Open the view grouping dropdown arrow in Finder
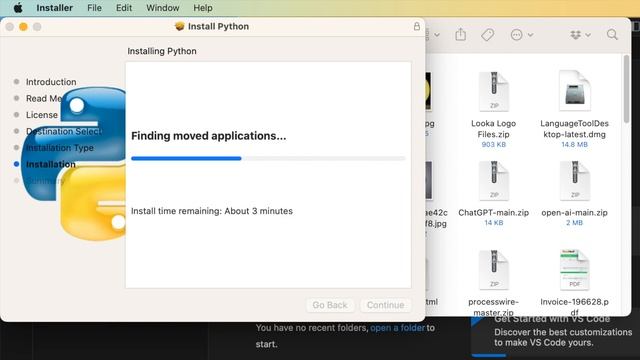This screenshot has height=360, width=640. tap(436, 35)
